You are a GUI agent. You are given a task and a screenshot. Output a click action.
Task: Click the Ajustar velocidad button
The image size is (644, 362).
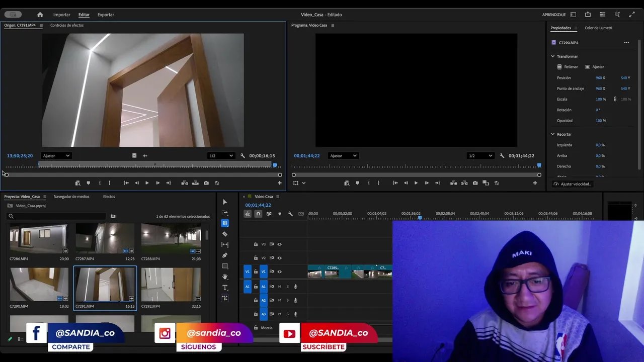point(573,184)
